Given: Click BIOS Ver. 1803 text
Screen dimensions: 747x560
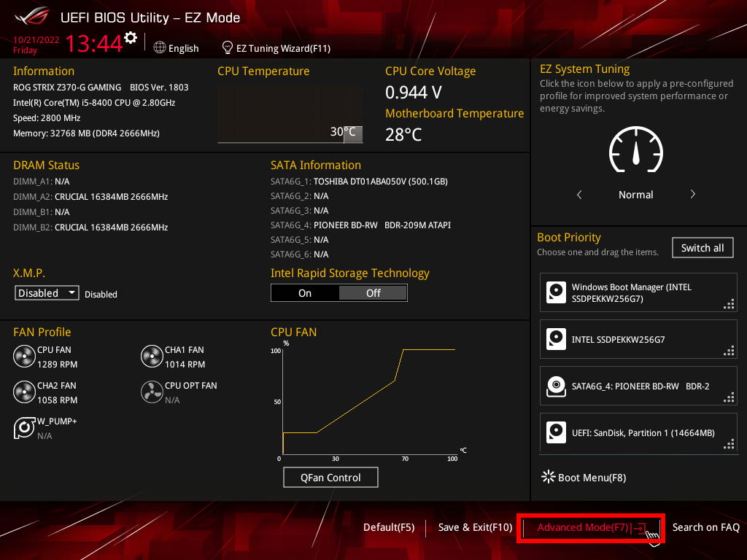Looking at the screenshot, I should [159, 87].
